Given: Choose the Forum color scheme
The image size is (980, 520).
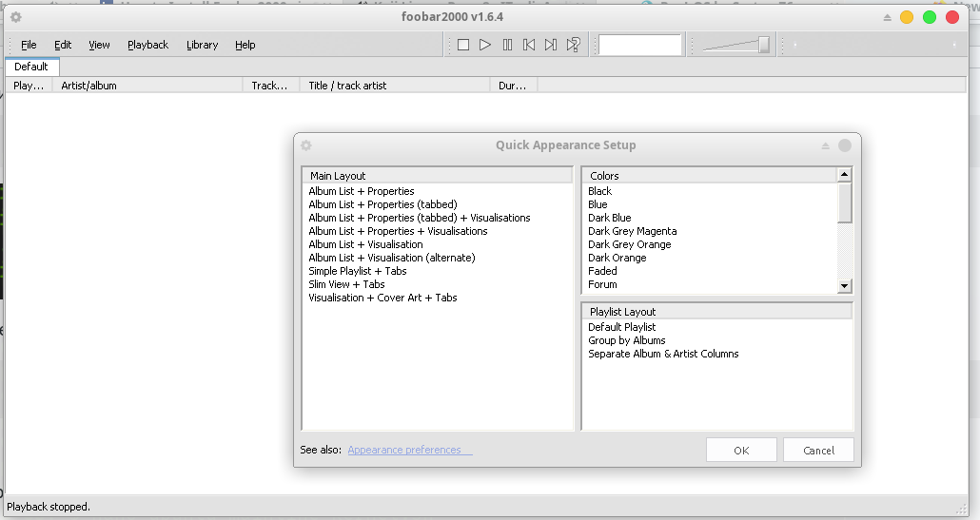Looking at the screenshot, I should 602,284.
